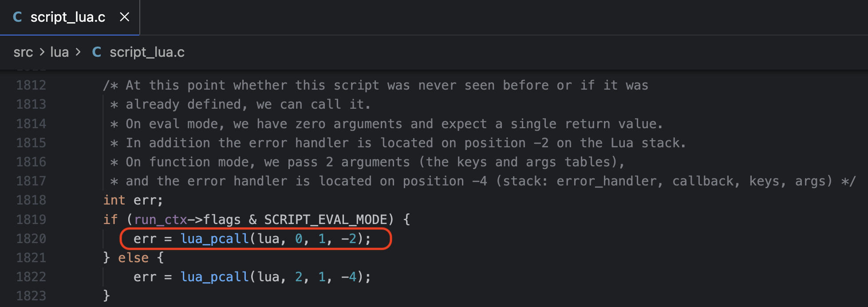This screenshot has height=307, width=868.
Task: Click the int keyword on line 1818
Action: click(114, 200)
